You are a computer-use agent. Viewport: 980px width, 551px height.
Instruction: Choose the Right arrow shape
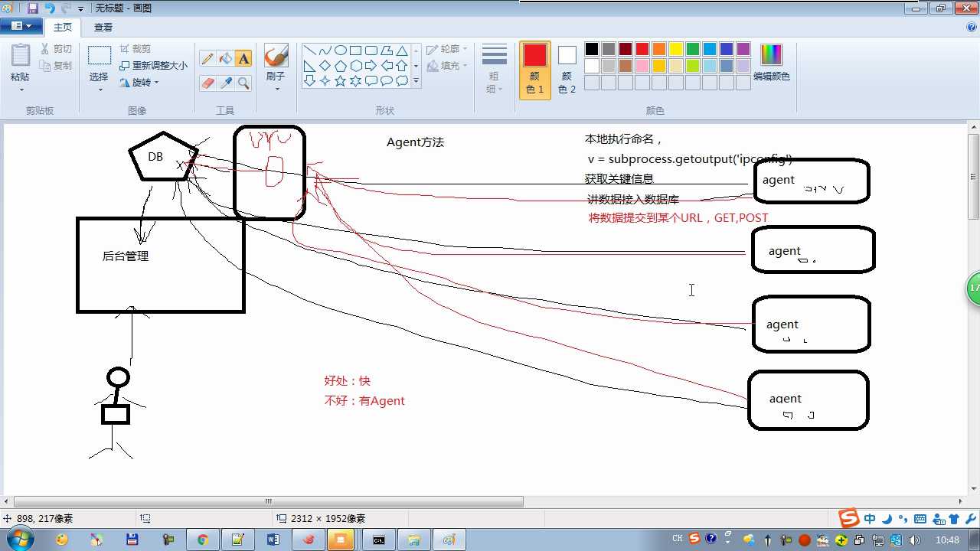click(371, 66)
